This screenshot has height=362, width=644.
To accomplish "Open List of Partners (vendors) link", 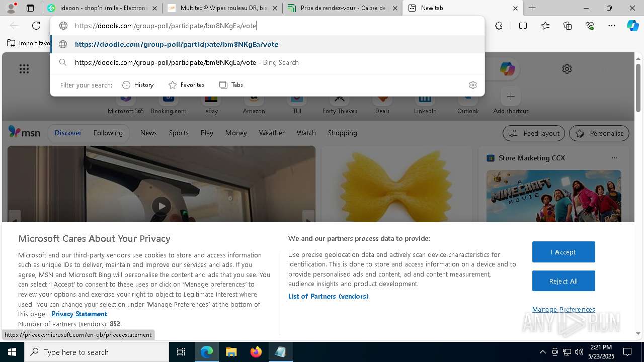I will click(x=328, y=296).
